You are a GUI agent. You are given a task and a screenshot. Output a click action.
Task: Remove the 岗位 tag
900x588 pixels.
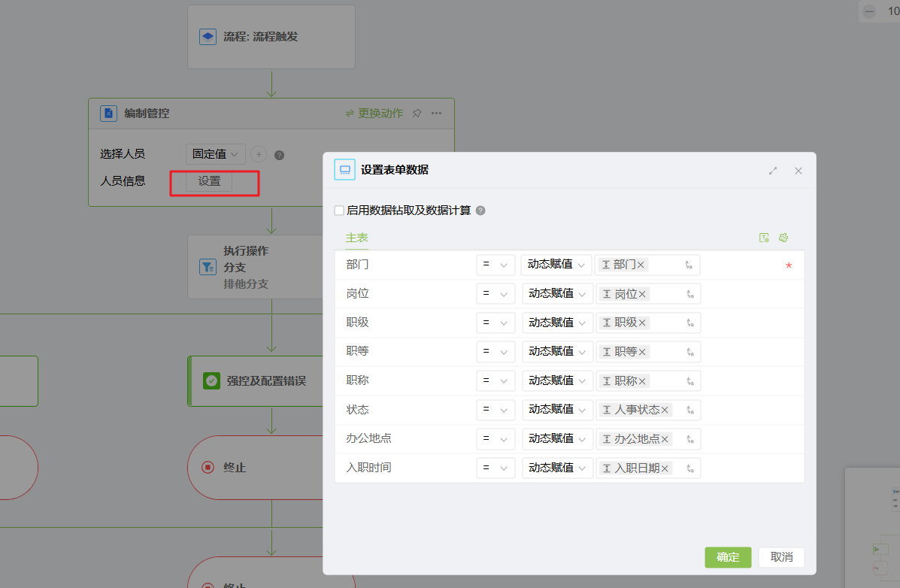[x=642, y=294]
